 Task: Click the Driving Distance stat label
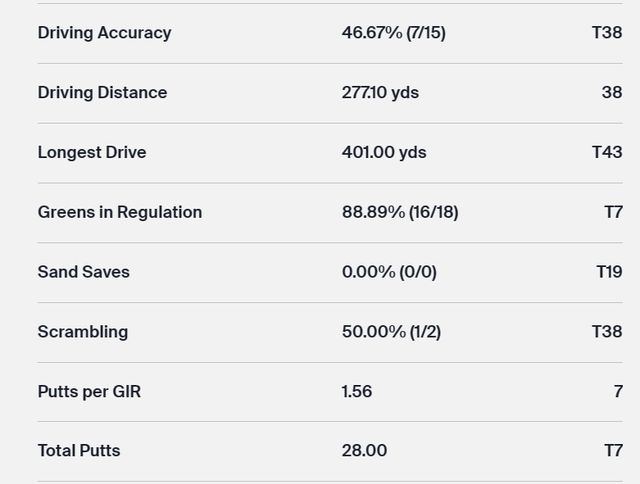pos(102,93)
